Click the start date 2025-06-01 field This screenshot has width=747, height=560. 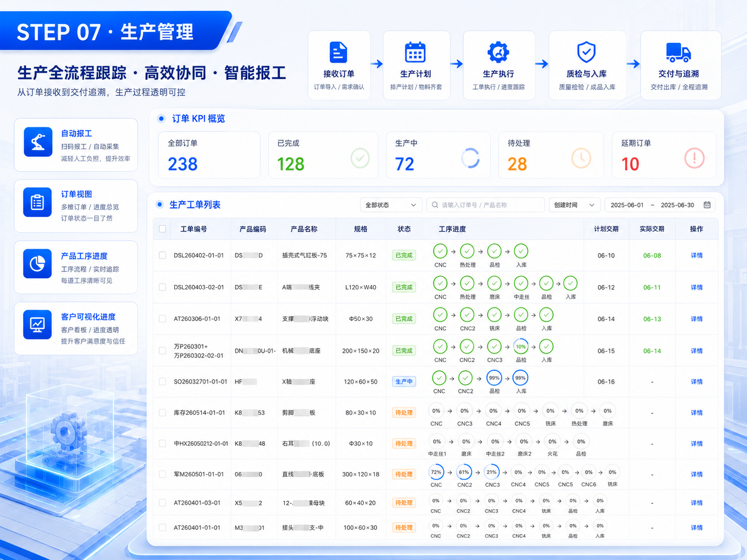click(x=627, y=205)
